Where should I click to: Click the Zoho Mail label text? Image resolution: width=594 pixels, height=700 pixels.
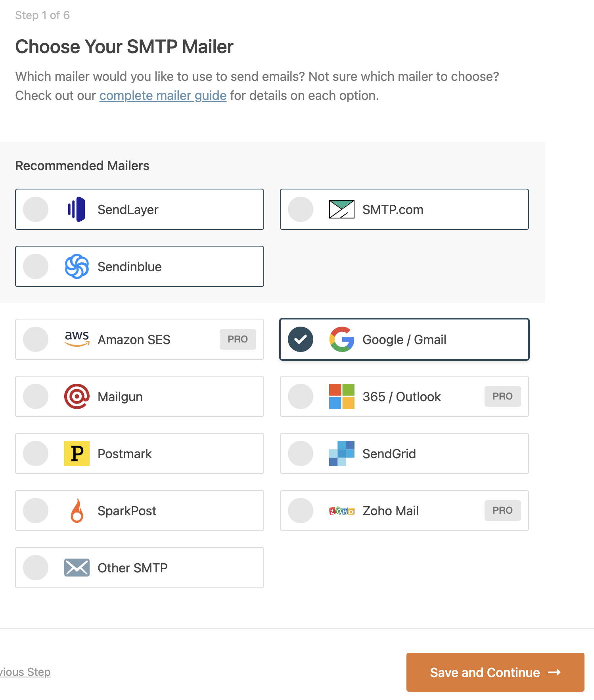pos(391,511)
